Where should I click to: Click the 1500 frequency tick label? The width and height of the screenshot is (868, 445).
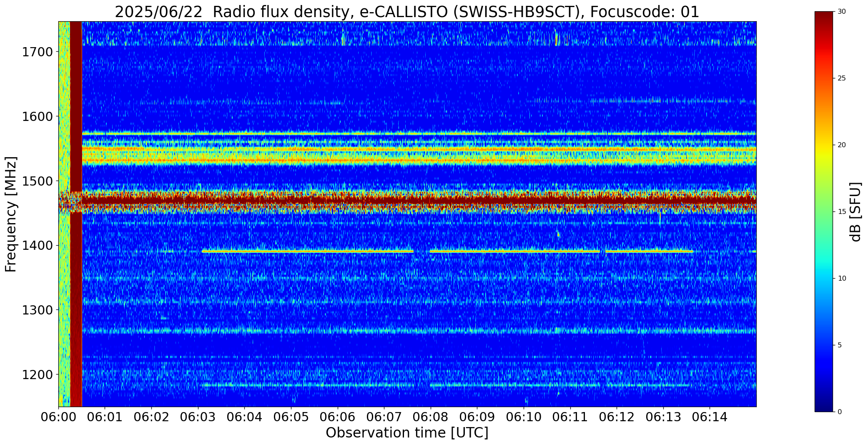click(37, 181)
